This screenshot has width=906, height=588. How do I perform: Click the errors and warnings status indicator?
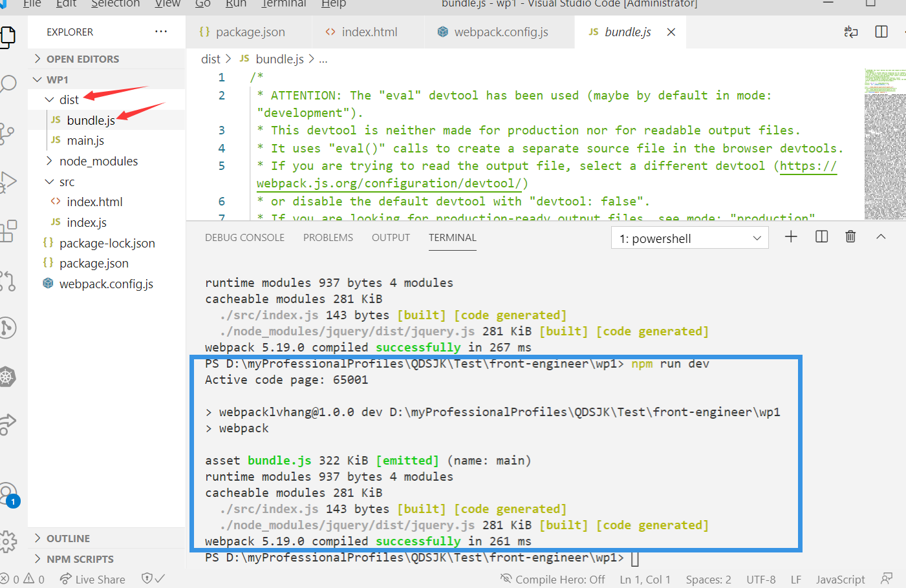click(23, 579)
